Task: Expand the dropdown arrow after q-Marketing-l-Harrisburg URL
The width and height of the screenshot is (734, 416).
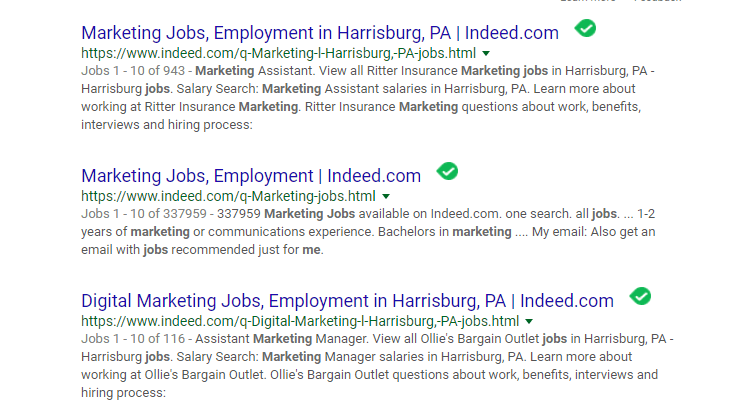Action: (486, 53)
